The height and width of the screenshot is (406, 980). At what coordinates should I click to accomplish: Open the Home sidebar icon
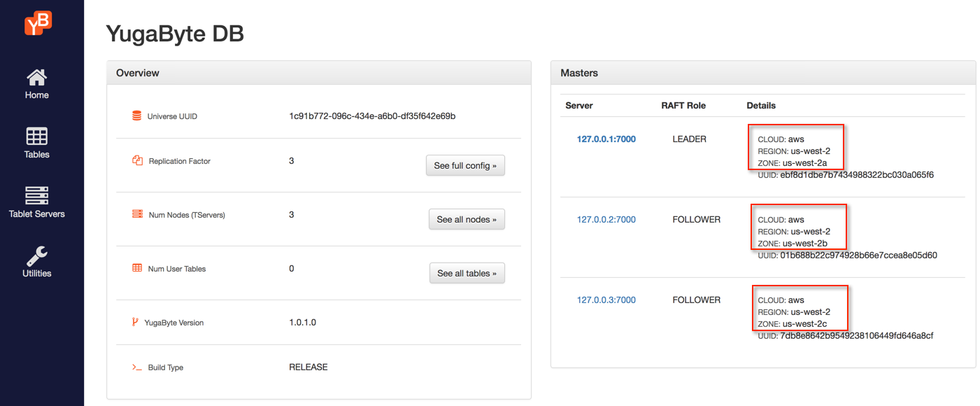click(36, 77)
